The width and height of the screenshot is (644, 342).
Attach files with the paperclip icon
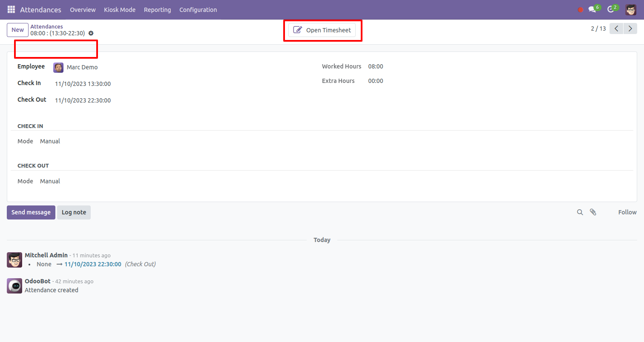pyautogui.click(x=593, y=212)
